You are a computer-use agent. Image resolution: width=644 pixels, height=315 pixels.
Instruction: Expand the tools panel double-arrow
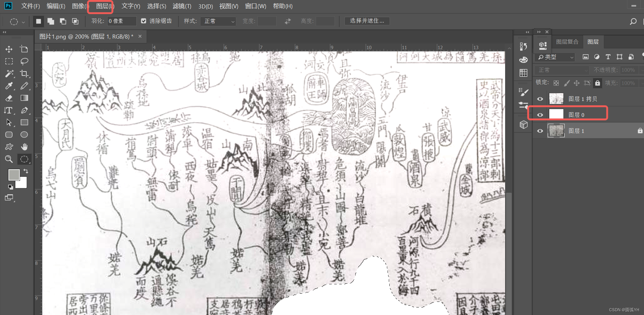pyautogui.click(x=4, y=32)
